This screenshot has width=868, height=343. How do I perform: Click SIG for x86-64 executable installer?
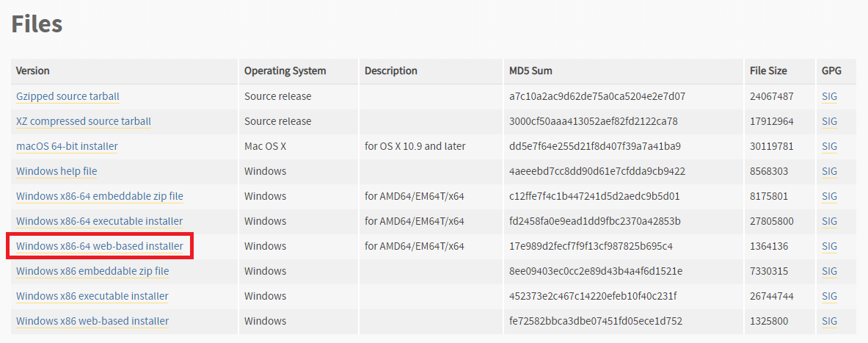coord(829,221)
